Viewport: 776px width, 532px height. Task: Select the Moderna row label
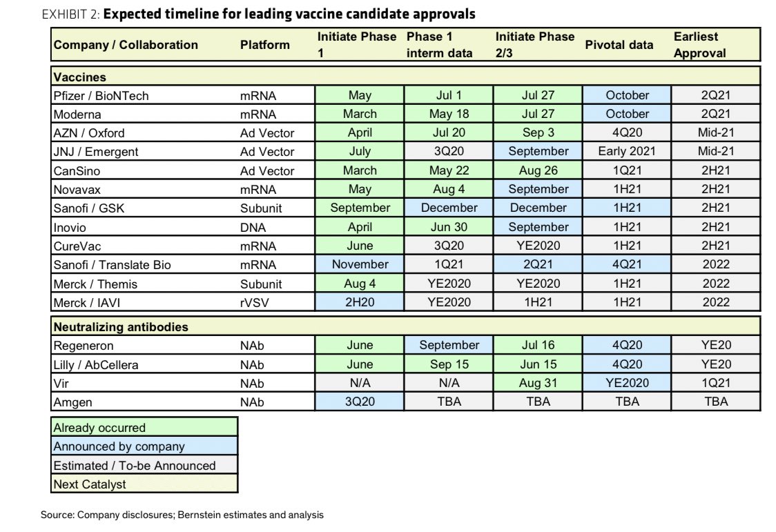(77, 115)
